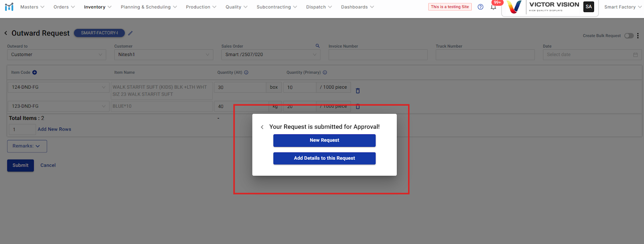Open the help question mark icon
Viewport: 644px width, 244px height.
480,7
